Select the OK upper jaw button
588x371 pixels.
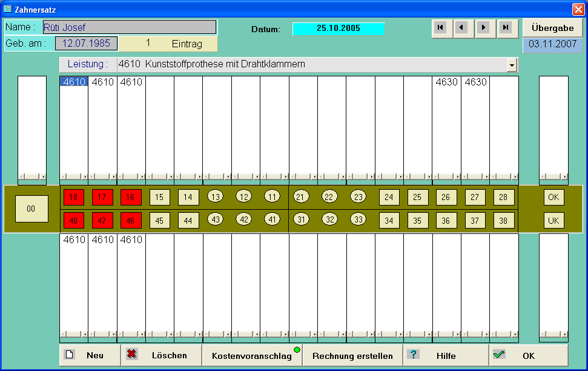pyautogui.click(x=553, y=198)
